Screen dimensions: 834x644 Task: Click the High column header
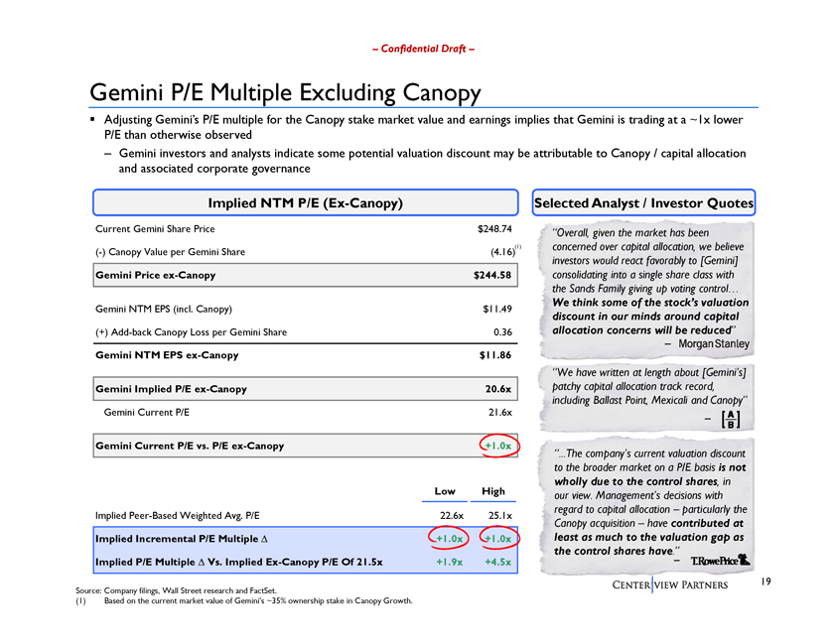pos(493,491)
